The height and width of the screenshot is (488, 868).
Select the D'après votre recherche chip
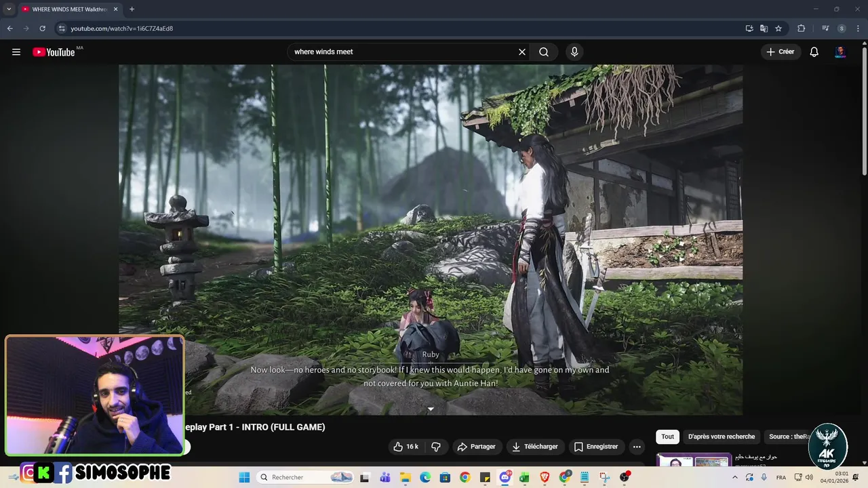pyautogui.click(x=722, y=436)
